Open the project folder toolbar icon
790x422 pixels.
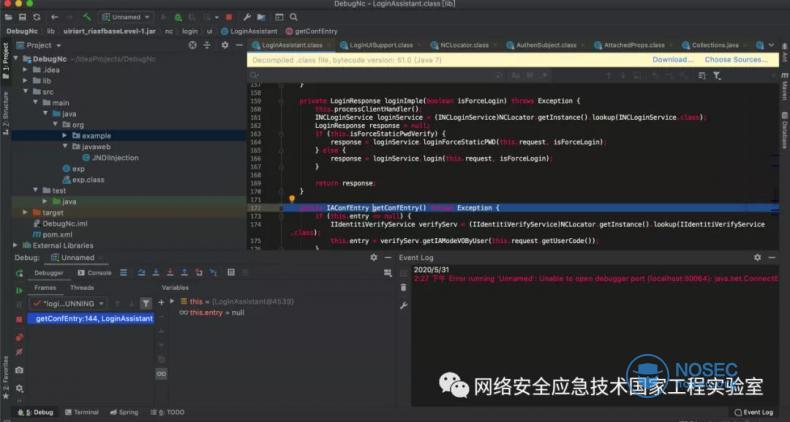pyautogui.click(x=8, y=17)
